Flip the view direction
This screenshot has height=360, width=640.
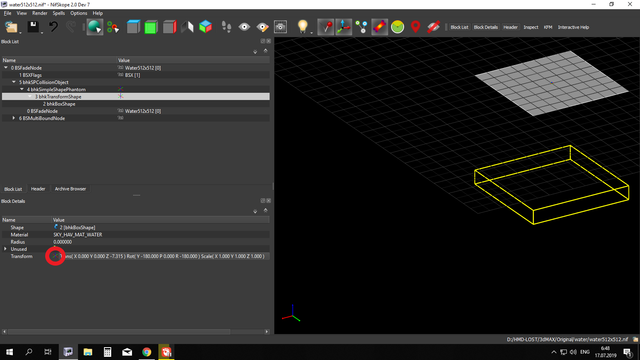tap(187, 27)
